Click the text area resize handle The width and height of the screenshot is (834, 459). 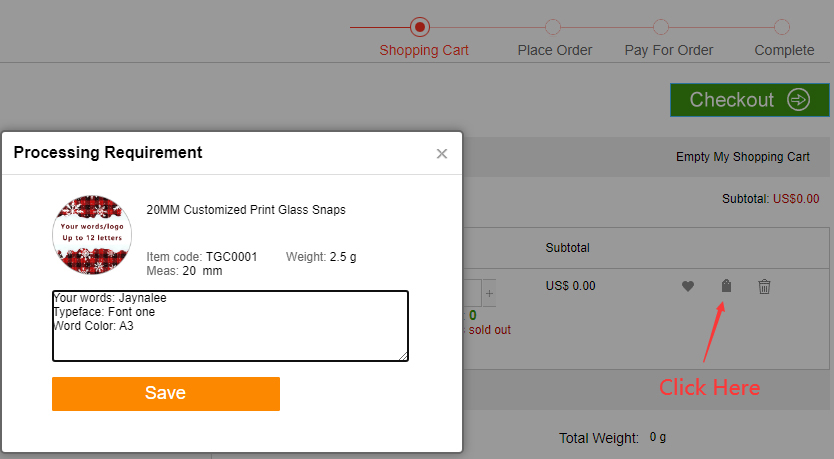click(403, 356)
